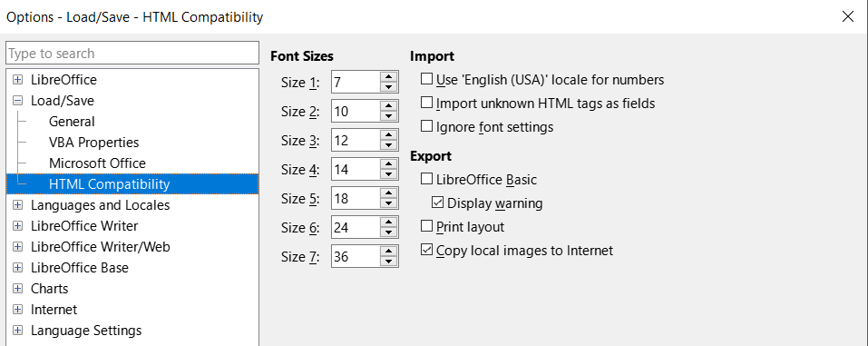Decrease Size 6 font value

389,232
